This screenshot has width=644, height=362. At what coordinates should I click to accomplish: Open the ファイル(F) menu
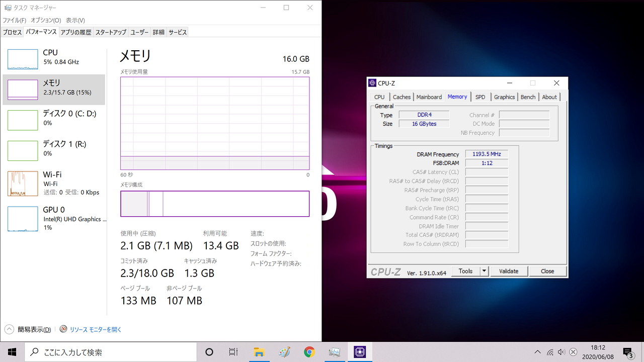tap(15, 20)
